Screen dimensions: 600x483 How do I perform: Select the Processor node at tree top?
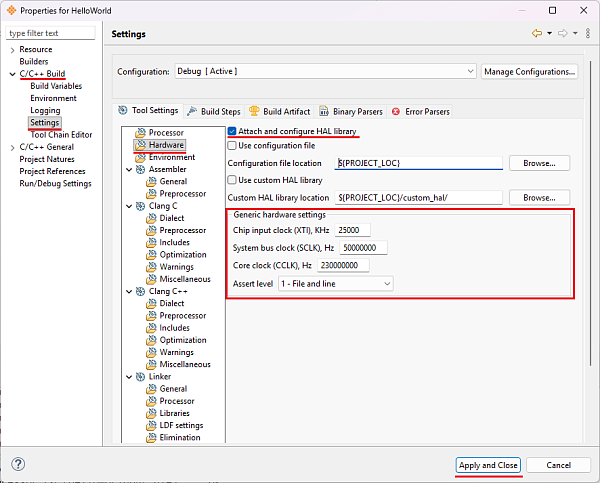pyautogui.click(x=166, y=133)
